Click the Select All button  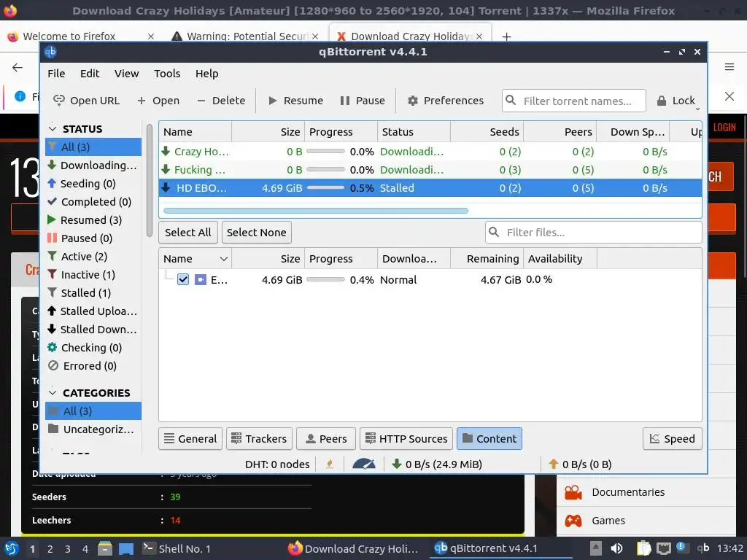(187, 233)
